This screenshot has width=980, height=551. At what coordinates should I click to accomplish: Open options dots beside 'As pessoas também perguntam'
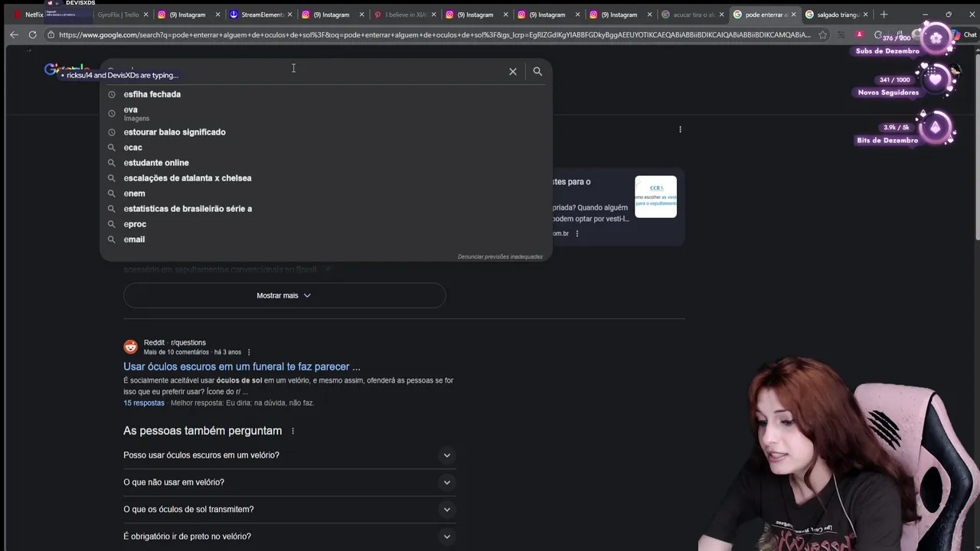tap(292, 431)
